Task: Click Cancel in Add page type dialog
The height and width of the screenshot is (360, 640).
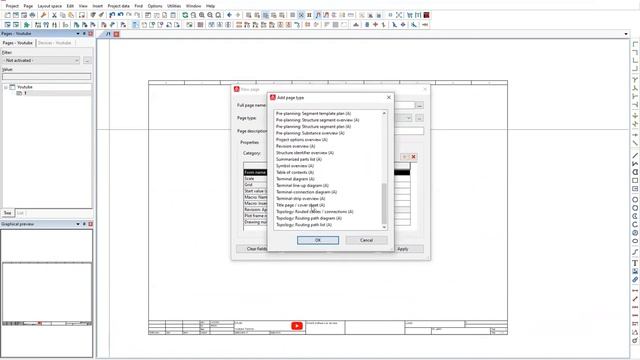Action: pyautogui.click(x=367, y=240)
